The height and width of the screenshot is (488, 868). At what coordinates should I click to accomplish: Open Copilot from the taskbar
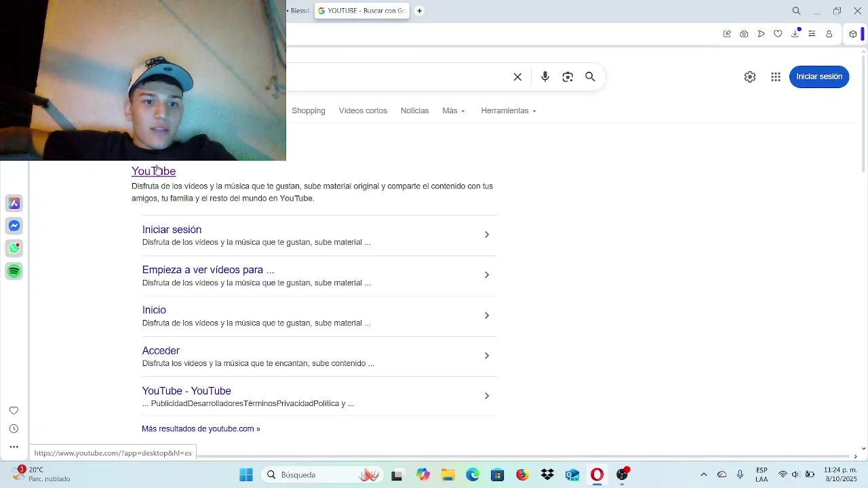pos(423,474)
